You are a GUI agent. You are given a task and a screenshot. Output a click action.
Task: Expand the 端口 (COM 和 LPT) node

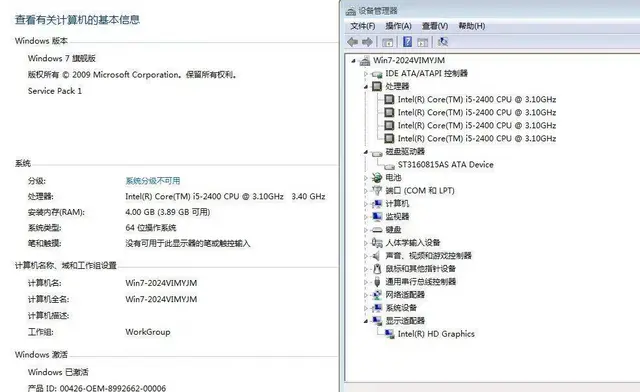click(x=366, y=191)
